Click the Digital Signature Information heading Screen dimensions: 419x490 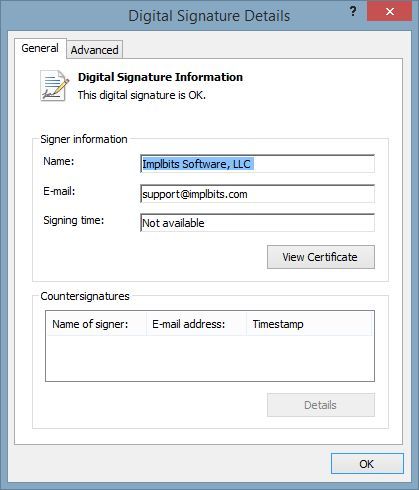tap(160, 77)
